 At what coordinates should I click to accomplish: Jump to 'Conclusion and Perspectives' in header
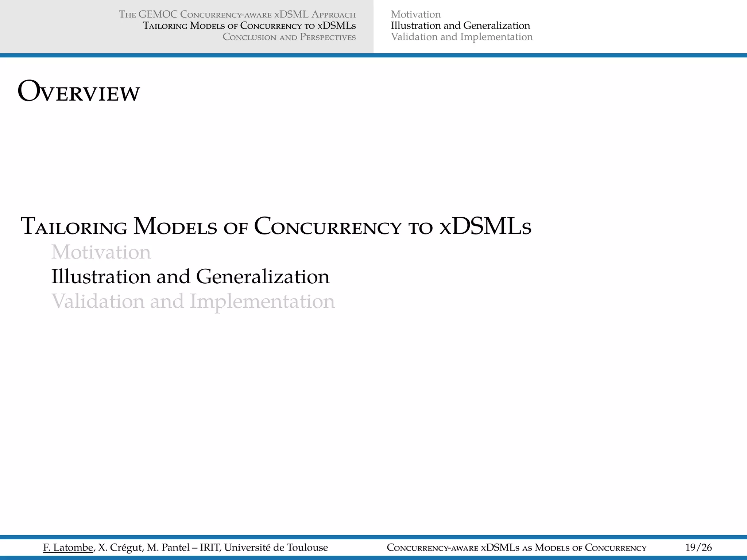289,37
